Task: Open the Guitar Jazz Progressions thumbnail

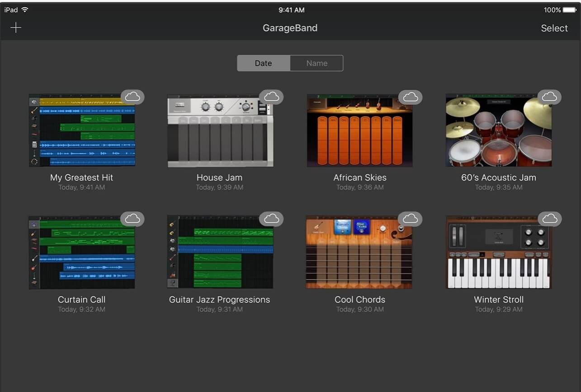Action: pyautogui.click(x=220, y=252)
